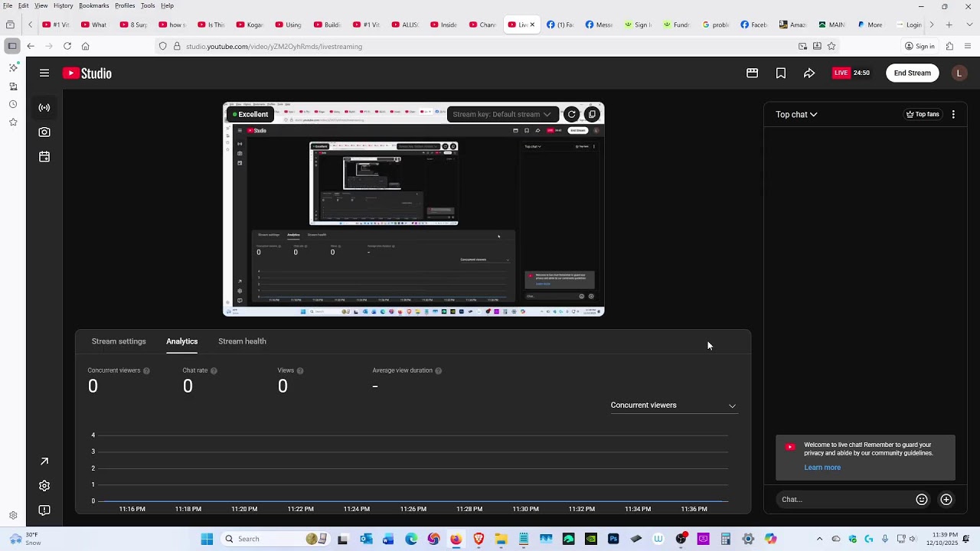Click the End Stream button
980x551 pixels.
pyautogui.click(x=913, y=73)
